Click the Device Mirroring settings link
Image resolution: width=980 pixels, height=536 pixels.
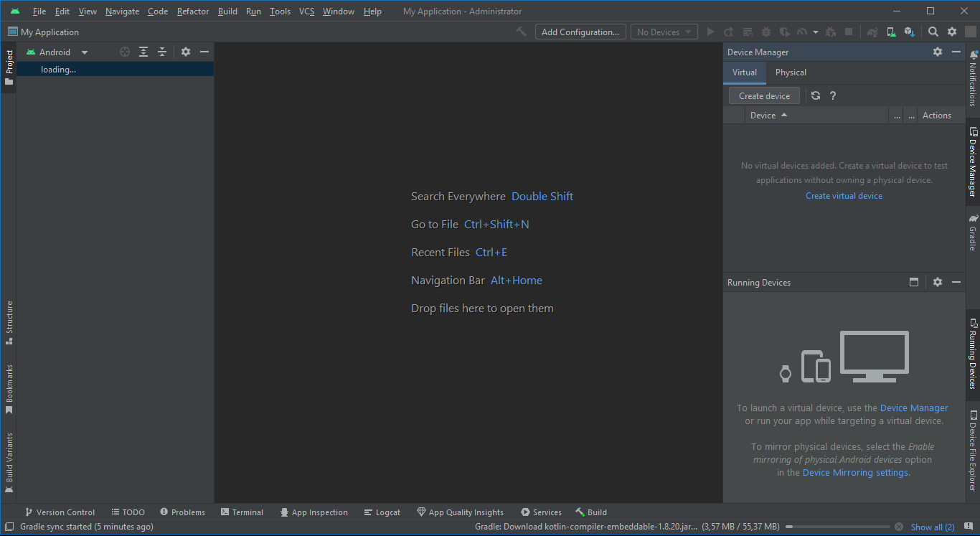coord(855,472)
